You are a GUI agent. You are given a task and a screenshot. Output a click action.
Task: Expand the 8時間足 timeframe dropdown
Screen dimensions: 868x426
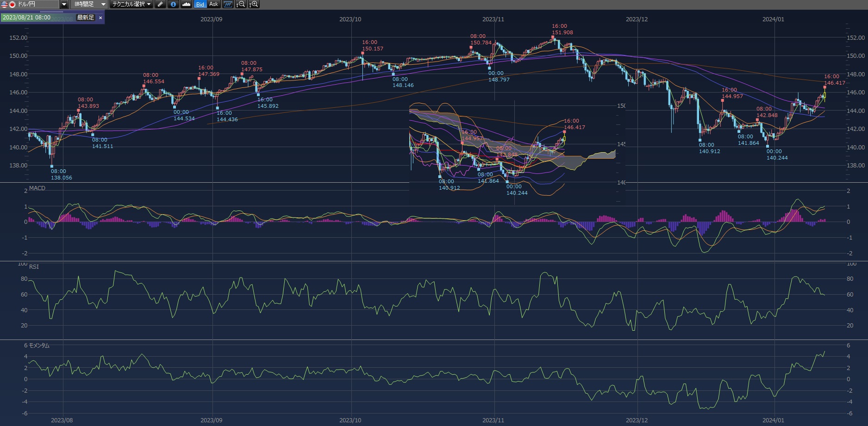(103, 4)
